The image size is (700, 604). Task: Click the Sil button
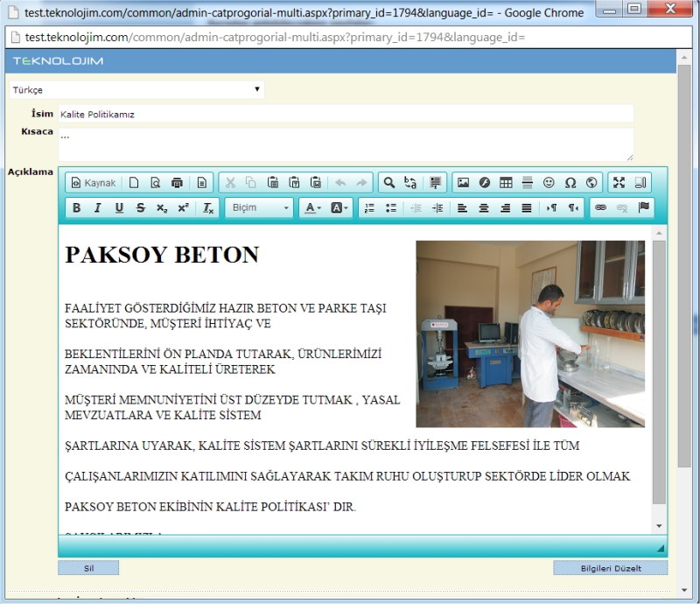click(88, 568)
